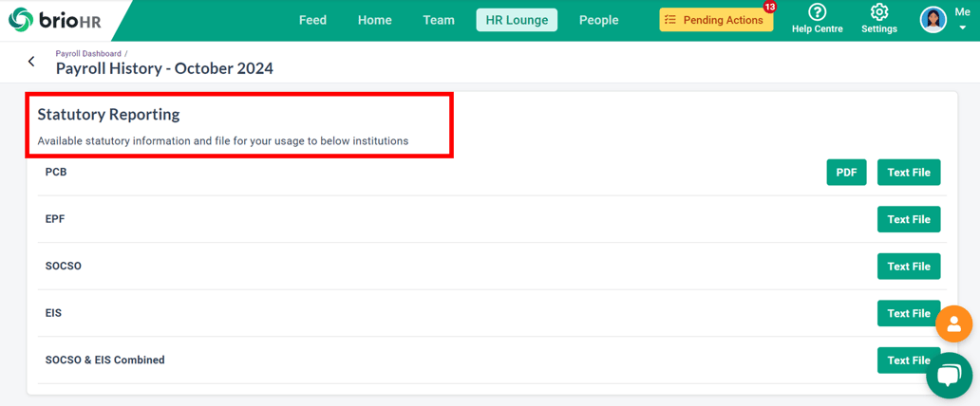Open the chat bubble widget

[x=949, y=375]
